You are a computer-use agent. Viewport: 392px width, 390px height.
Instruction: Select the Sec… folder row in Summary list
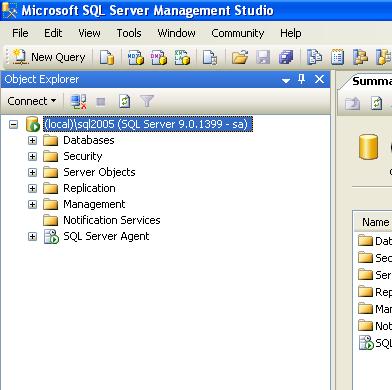pos(375,258)
